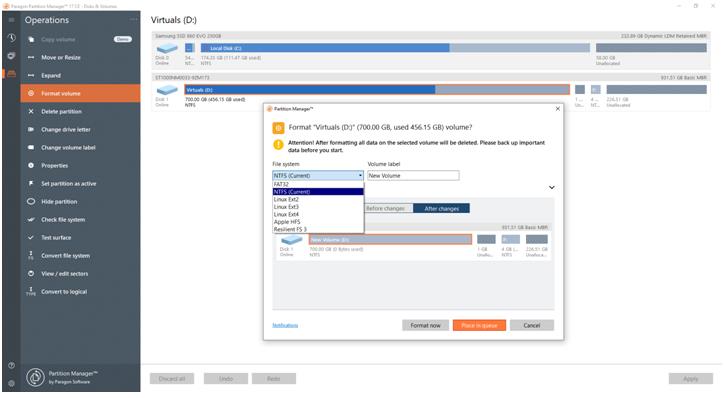Click the Paragon Partition Manager logo

(x=35, y=377)
